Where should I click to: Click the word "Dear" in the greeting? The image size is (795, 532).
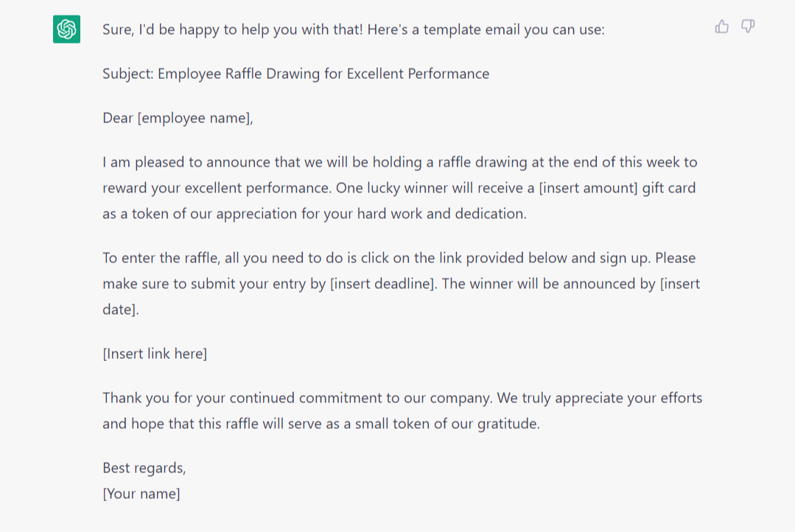pyautogui.click(x=118, y=118)
